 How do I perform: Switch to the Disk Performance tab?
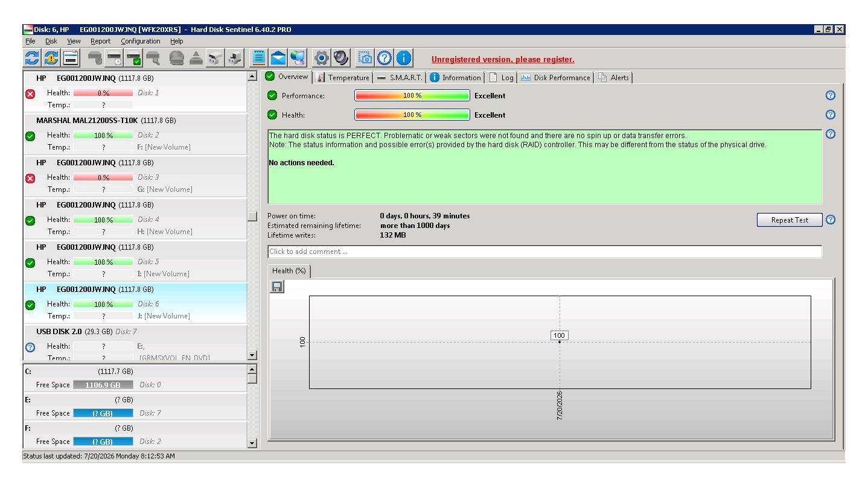click(555, 77)
